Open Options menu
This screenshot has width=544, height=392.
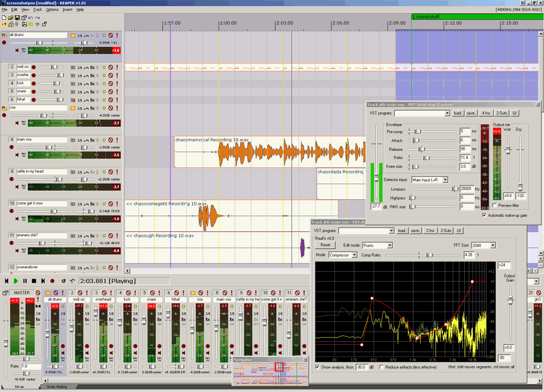[52, 10]
